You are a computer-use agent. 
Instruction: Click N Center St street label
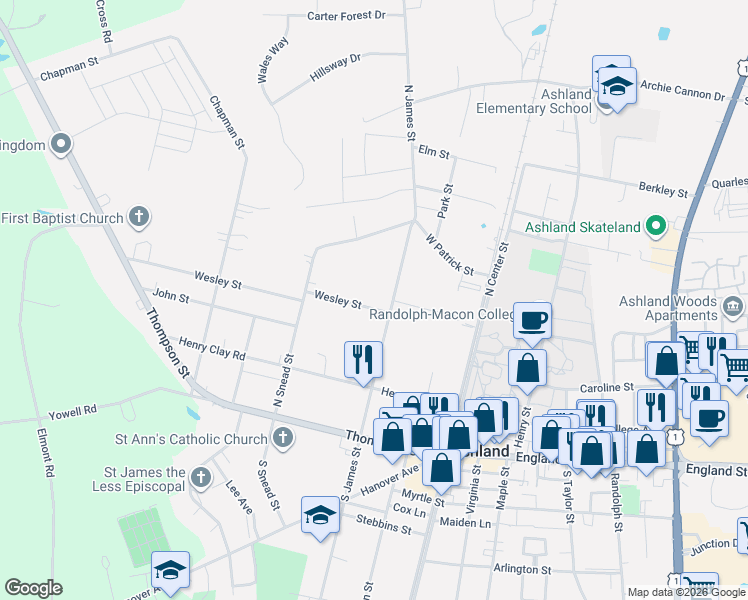click(x=497, y=269)
